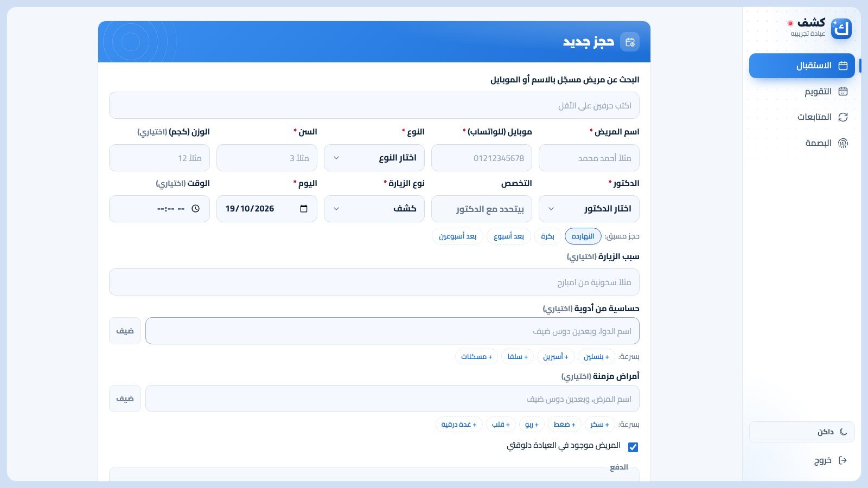Click the السن age input field

267,158
